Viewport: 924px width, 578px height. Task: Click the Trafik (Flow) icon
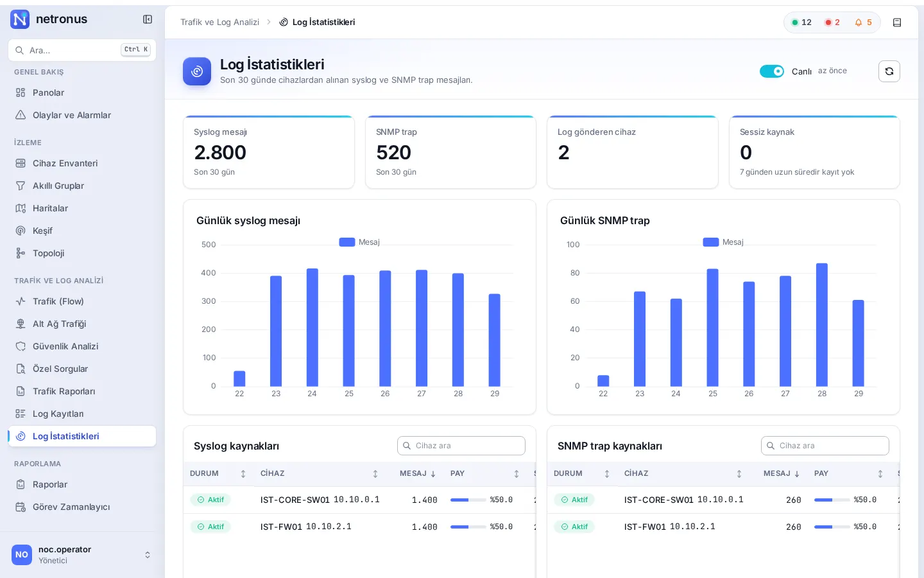[21, 301]
